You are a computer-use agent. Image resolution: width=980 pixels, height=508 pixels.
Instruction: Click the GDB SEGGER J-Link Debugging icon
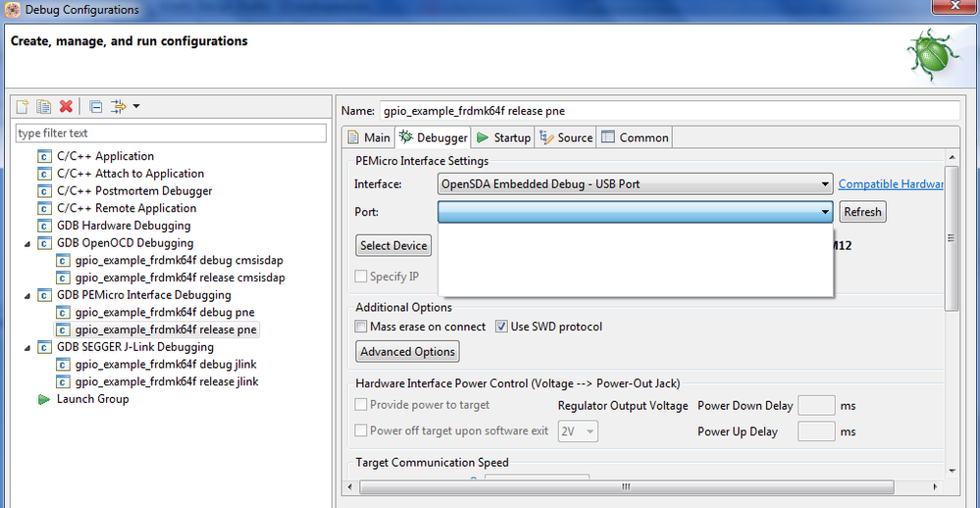click(44, 347)
